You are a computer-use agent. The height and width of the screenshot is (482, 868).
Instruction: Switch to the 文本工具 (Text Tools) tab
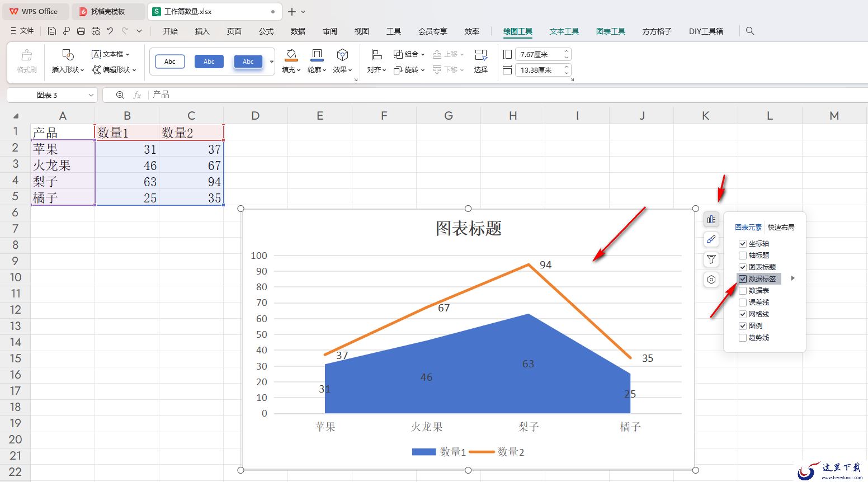click(564, 31)
